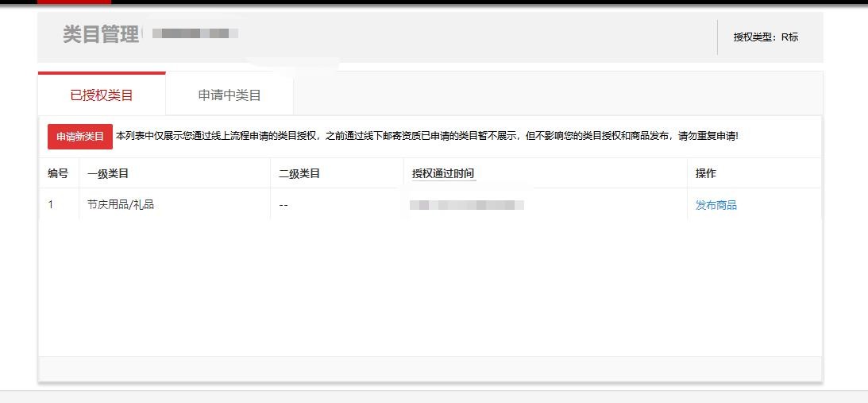Click the 二级类目 column header
868x403 pixels.
(x=299, y=173)
